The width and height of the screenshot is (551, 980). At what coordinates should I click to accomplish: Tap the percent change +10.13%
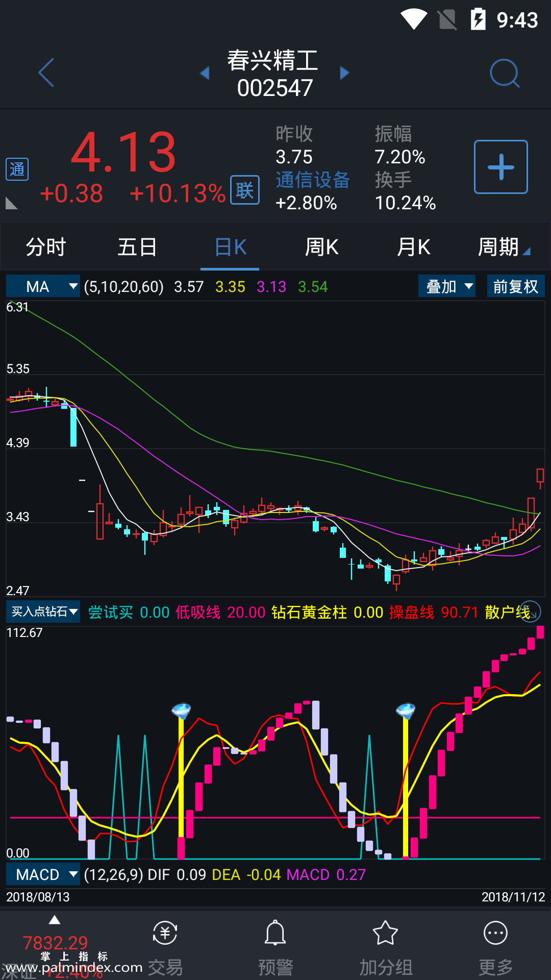click(x=178, y=193)
